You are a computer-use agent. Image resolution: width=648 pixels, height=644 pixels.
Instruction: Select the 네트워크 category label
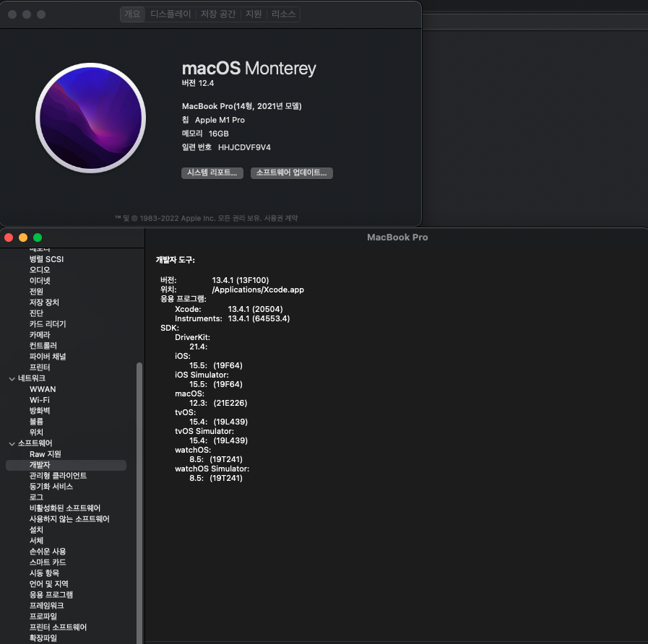coord(32,378)
